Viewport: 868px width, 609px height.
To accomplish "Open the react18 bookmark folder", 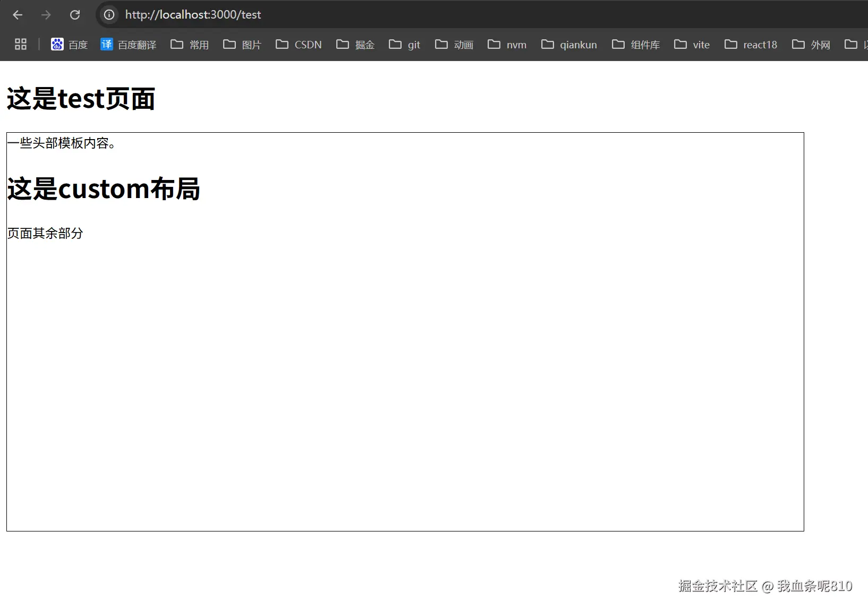I will [751, 45].
